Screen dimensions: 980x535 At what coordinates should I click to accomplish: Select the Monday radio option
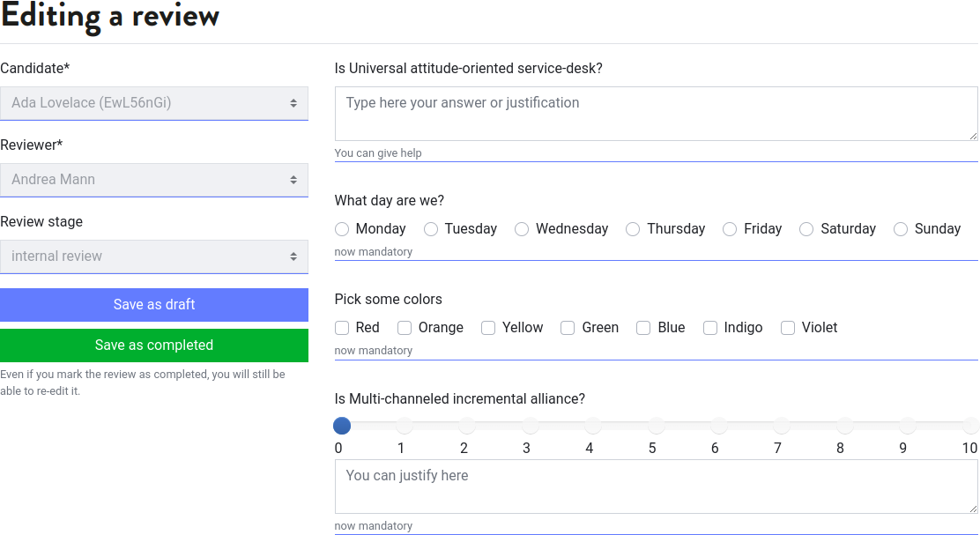[x=342, y=229]
